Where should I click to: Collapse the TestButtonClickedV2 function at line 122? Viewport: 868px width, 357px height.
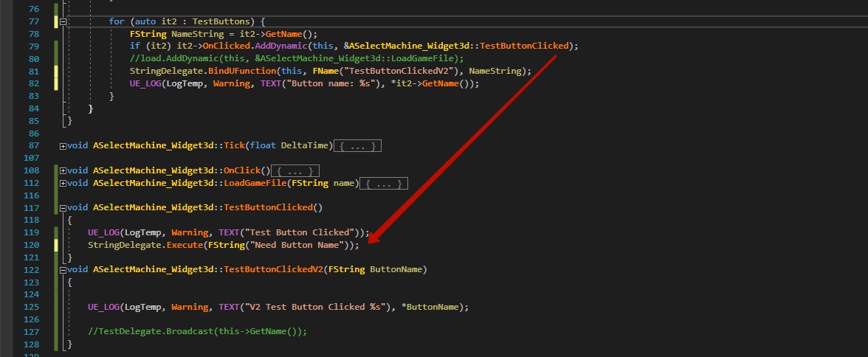tap(63, 270)
